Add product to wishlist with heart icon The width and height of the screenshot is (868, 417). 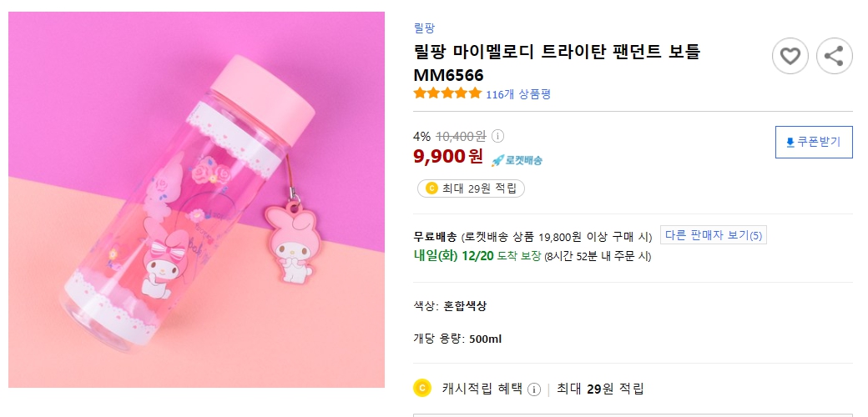(x=790, y=56)
